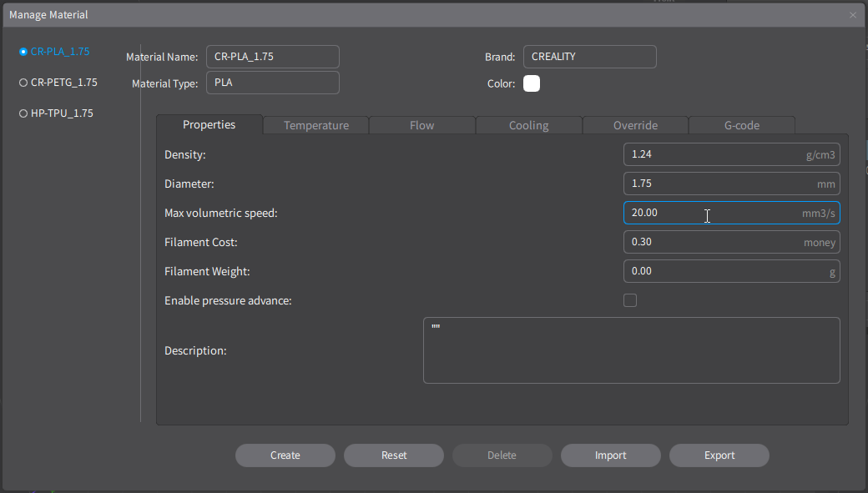Open the white Color swatch picker
This screenshot has height=493, width=868.
[532, 83]
